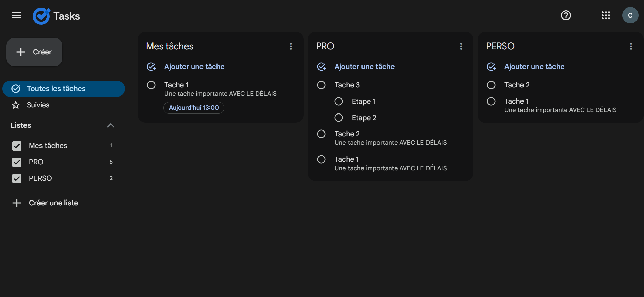644x297 pixels.
Task: Mark Tache 3 complete in PRO
Action: click(x=321, y=85)
